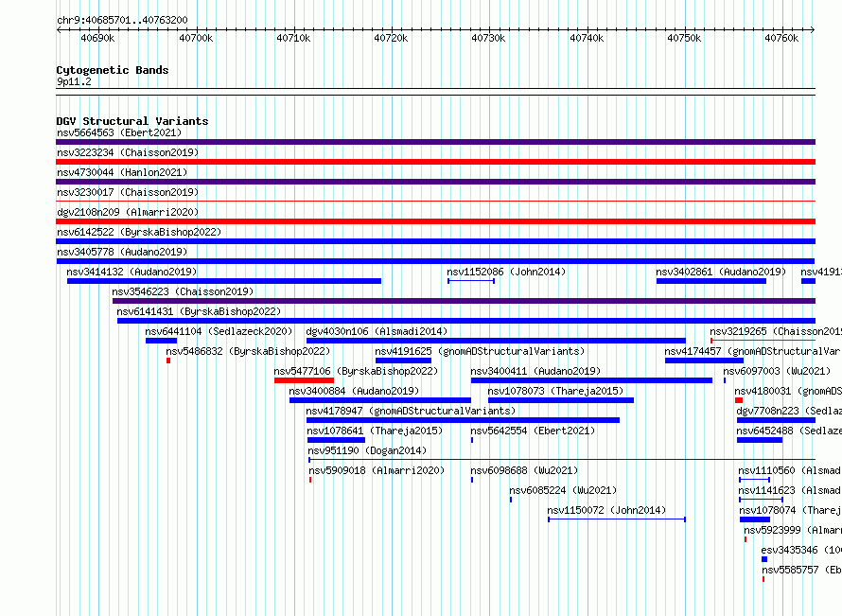Open variant nsv3230017 (Chaisson2019) label
This screenshot has width=842, height=616.
128,192
